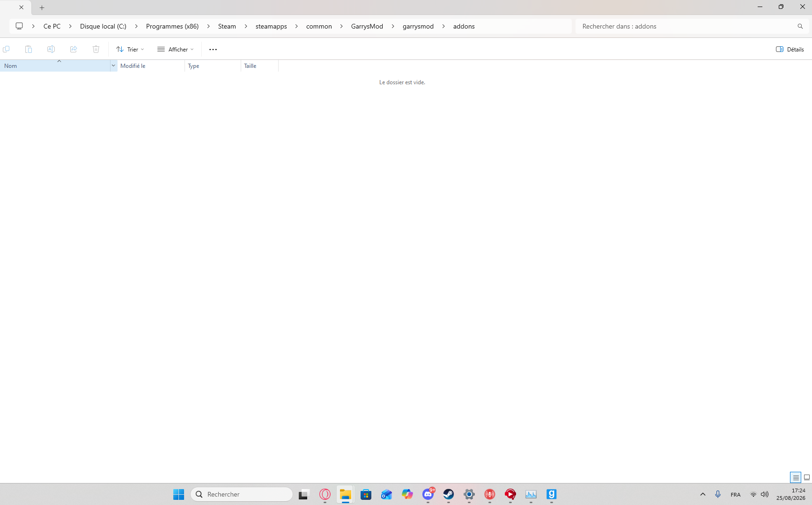Click the Share icon in the toolbar
Screen dimensions: 812x505
click(74, 49)
